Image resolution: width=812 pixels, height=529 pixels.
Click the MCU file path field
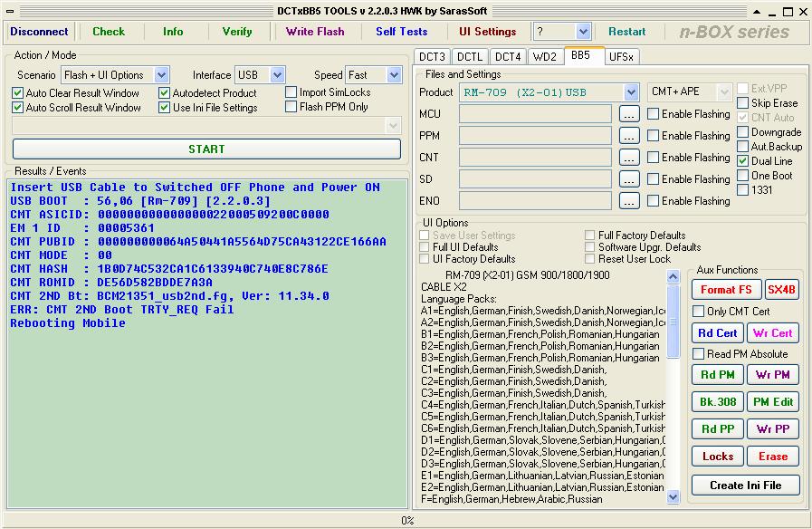(x=535, y=114)
